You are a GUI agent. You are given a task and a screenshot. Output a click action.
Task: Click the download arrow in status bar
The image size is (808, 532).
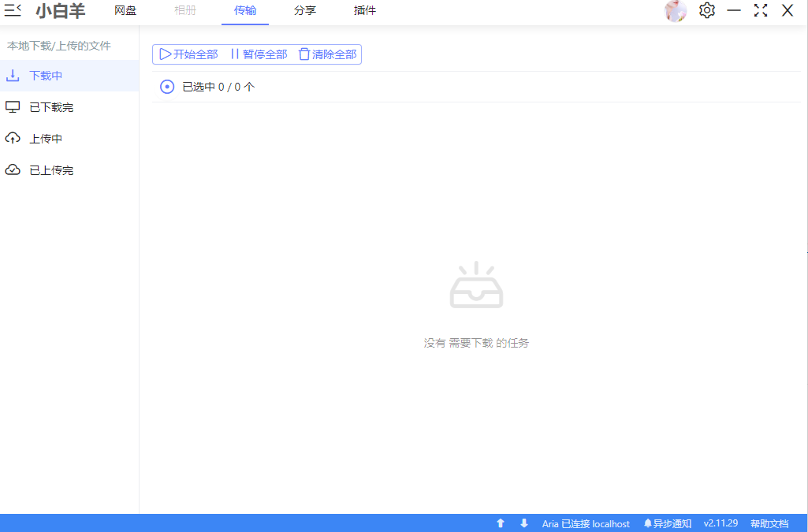pos(524,523)
